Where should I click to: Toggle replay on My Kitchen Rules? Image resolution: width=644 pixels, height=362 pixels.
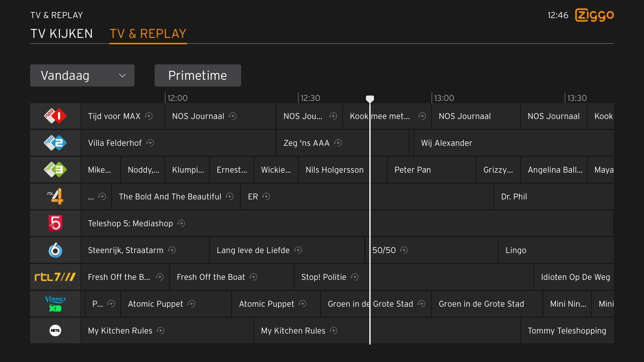coord(160,330)
